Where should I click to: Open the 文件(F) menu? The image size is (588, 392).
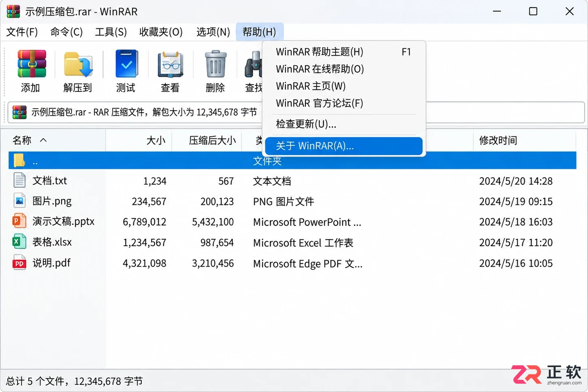tap(22, 32)
